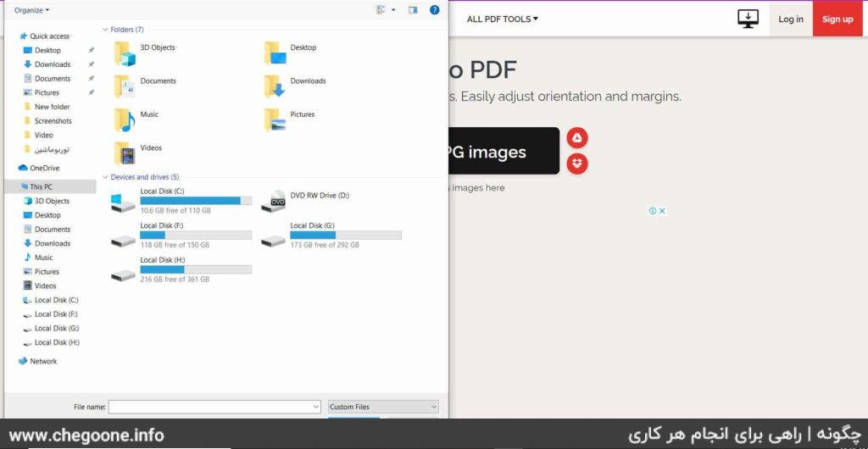Collapse the Devices and drives (5) group
The height and width of the screenshot is (449, 868).
coord(105,177)
